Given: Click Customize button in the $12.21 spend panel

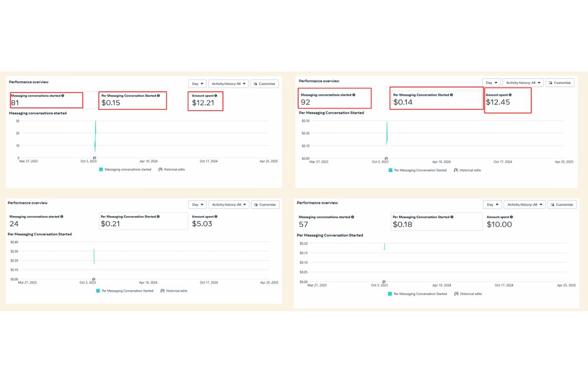Looking at the screenshot, I should [x=265, y=84].
